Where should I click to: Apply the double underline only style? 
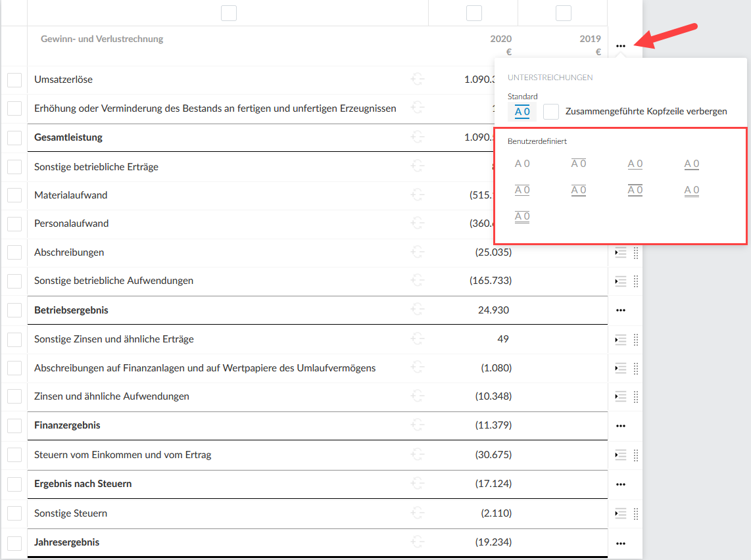(x=692, y=191)
